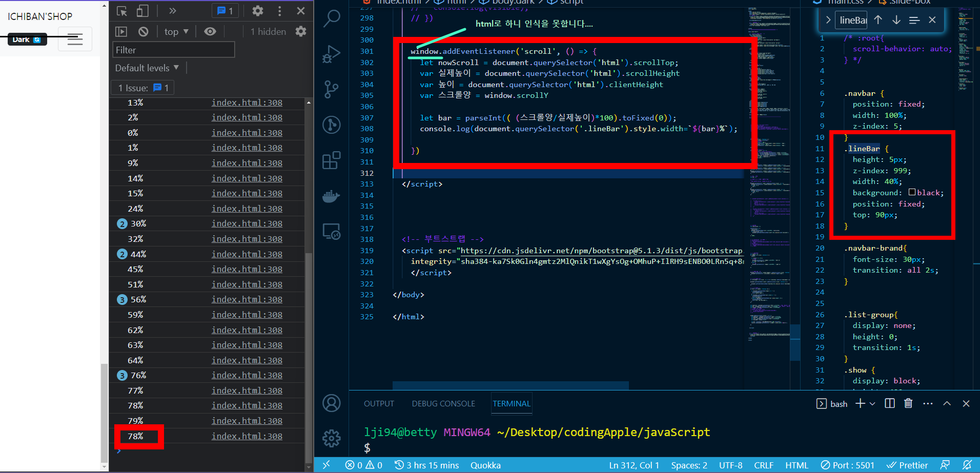Image resolution: width=980 pixels, height=473 pixels.
Task: Show errors and warnings in the status bar
Action: coord(363,465)
